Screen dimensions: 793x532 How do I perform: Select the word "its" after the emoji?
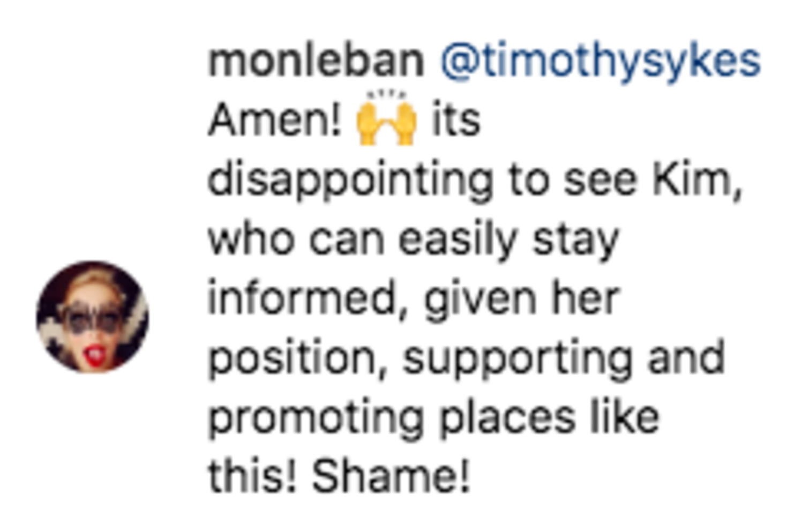pos(456,119)
